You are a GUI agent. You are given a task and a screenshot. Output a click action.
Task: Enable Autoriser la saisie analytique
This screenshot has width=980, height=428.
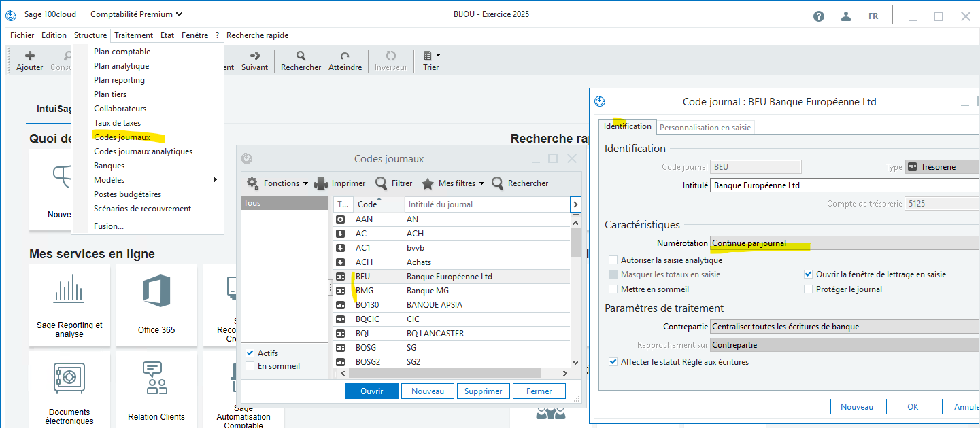(x=613, y=260)
